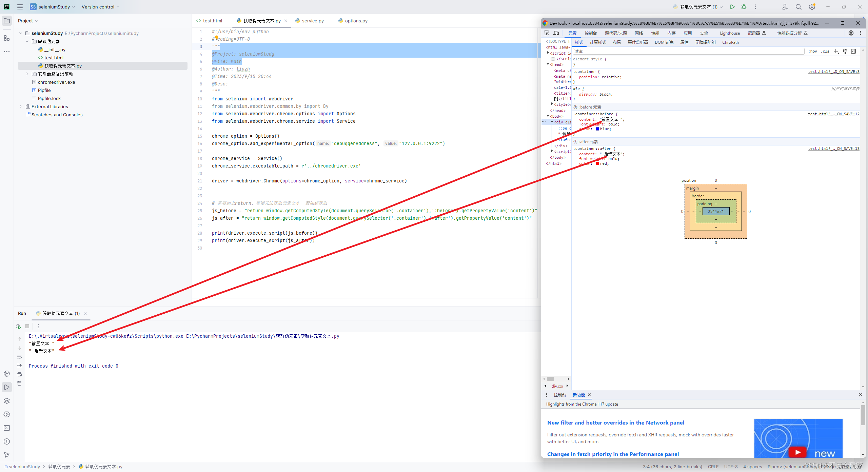This screenshot has width=868, height=472.
Task: Collapse the seleniumStudy project folder
Action: (20, 33)
